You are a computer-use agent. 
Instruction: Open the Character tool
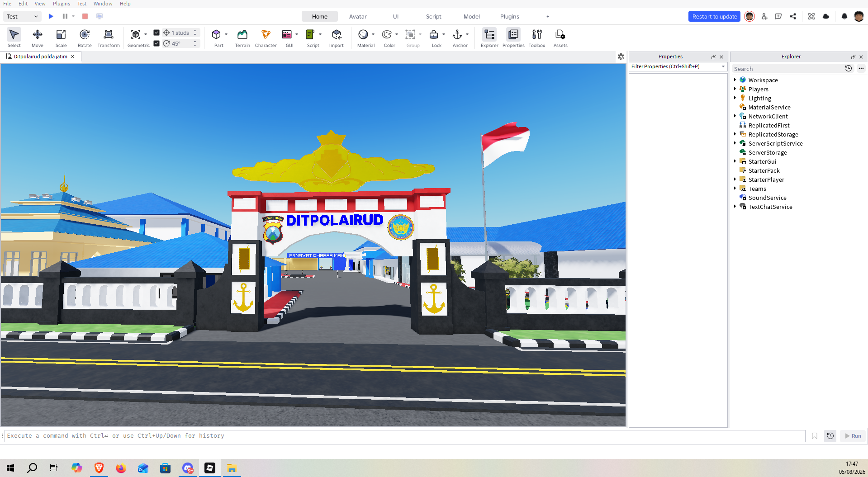[266, 38]
